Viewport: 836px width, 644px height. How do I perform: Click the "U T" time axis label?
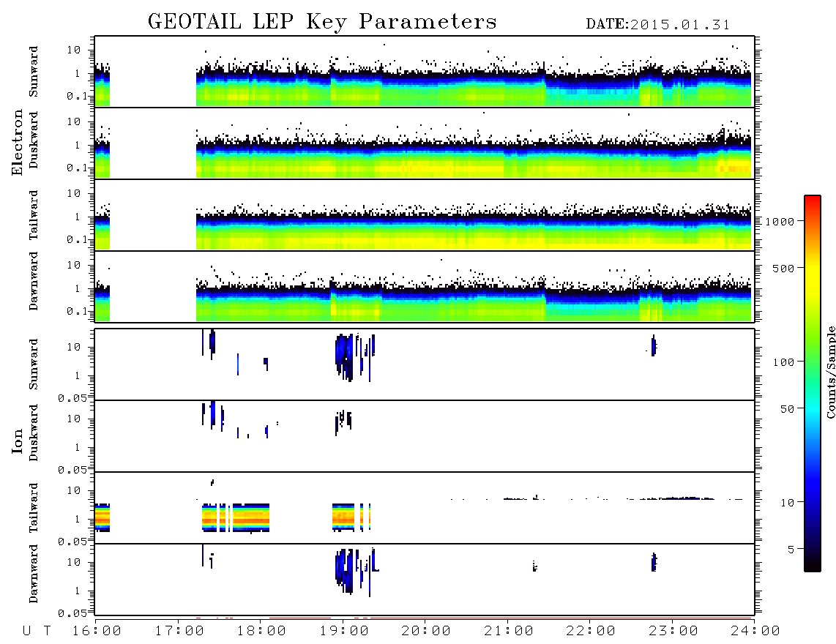[37, 632]
